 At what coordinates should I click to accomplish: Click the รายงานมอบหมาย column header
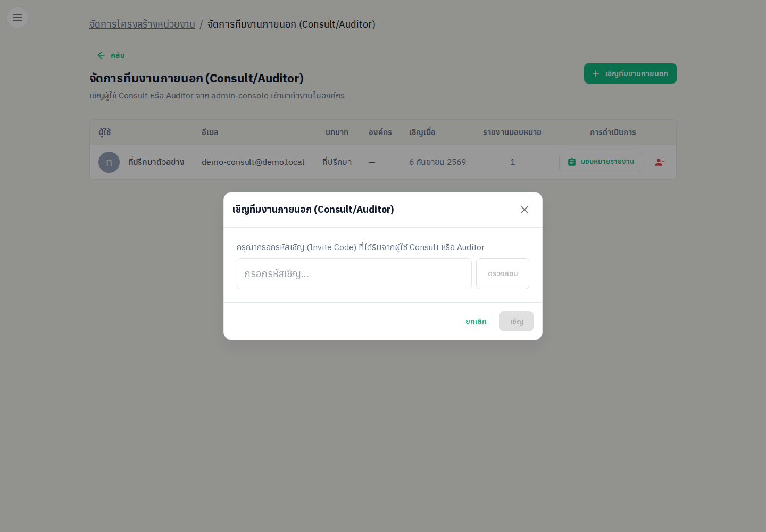512,132
